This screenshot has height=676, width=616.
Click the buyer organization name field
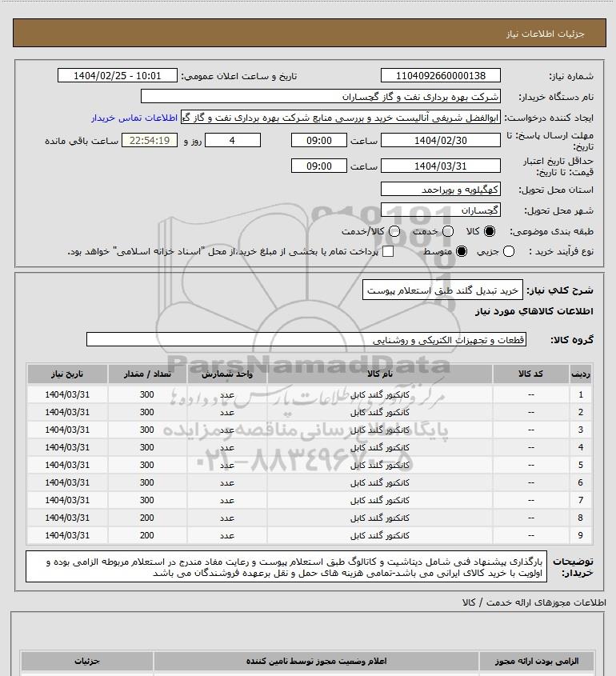point(320,97)
